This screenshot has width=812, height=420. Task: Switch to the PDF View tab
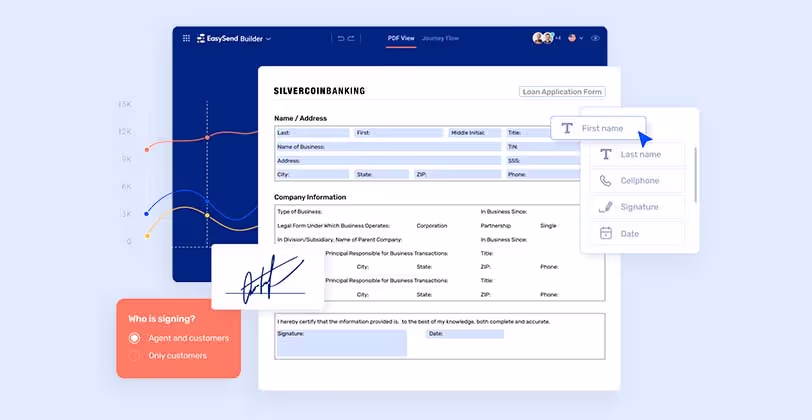pos(401,38)
